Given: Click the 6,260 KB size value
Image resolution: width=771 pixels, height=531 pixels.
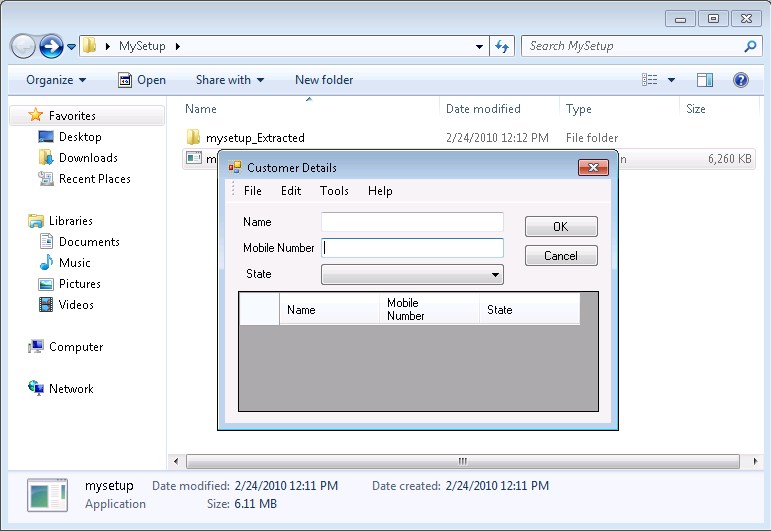Looking at the screenshot, I should coord(730,159).
